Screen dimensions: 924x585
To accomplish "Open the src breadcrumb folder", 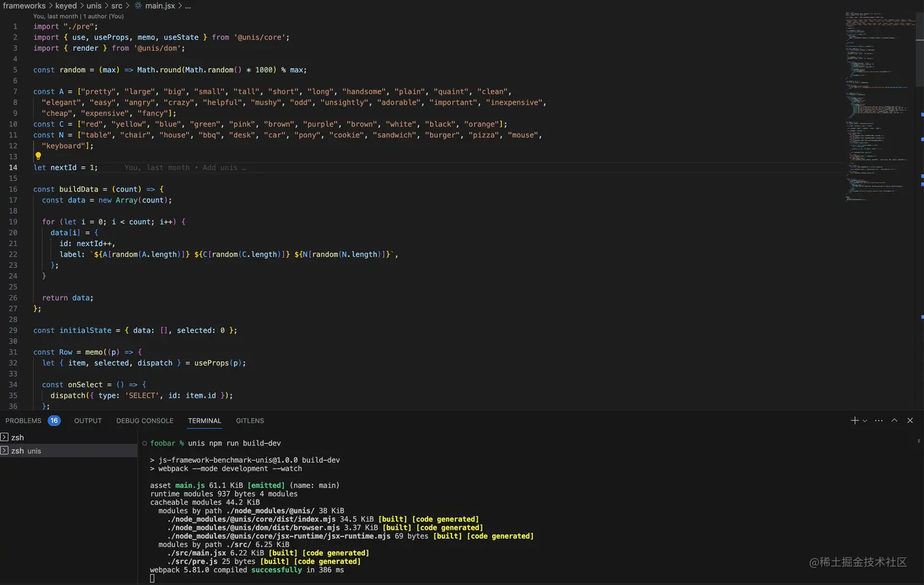I will [117, 6].
